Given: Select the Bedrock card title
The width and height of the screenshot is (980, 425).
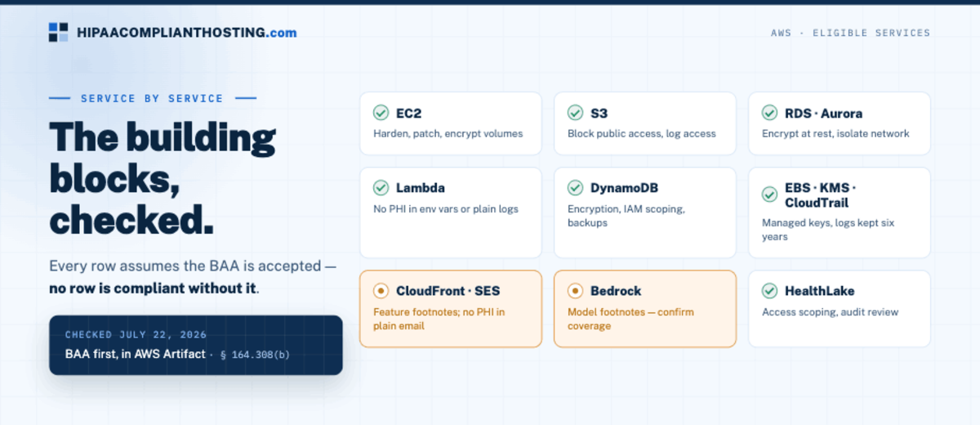Looking at the screenshot, I should [616, 291].
